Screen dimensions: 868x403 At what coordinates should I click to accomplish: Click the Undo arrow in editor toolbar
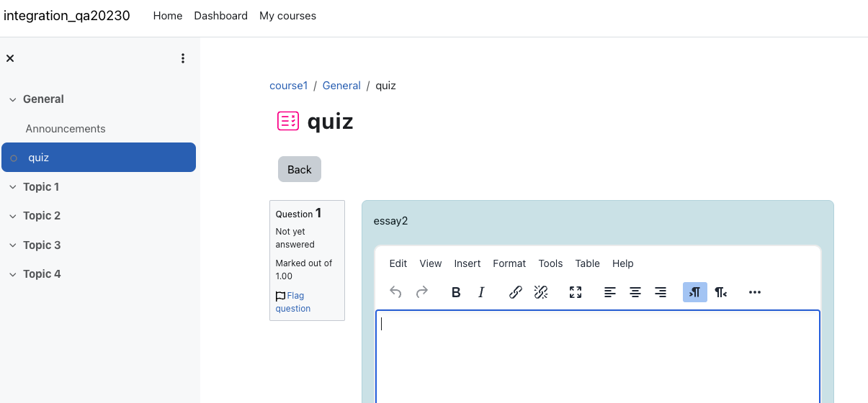point(395,292)
